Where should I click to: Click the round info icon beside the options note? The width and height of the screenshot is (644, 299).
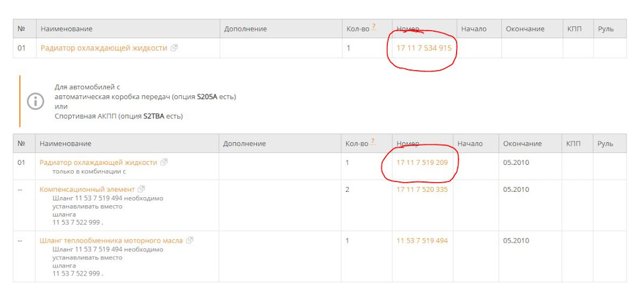point(35,101)
